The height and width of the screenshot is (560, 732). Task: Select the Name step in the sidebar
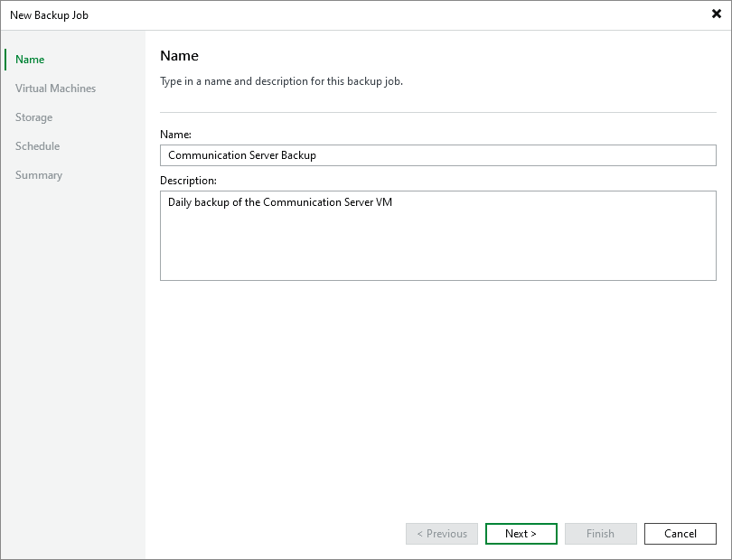[29, 59]
